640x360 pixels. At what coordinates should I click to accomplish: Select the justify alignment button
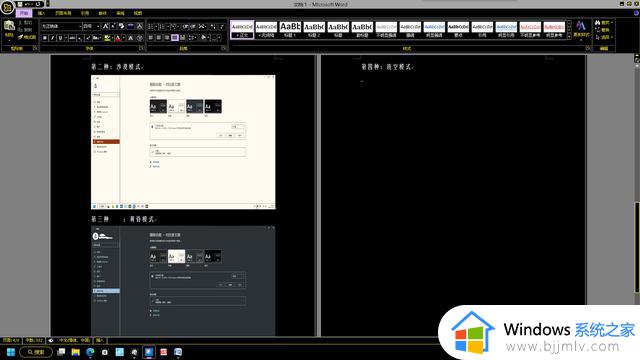click(x=175, y=38)
